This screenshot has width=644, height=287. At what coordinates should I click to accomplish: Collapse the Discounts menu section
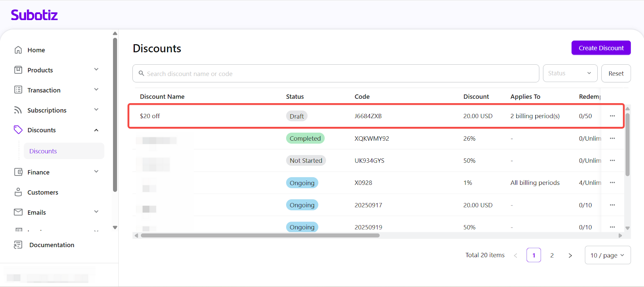point(96,130)
